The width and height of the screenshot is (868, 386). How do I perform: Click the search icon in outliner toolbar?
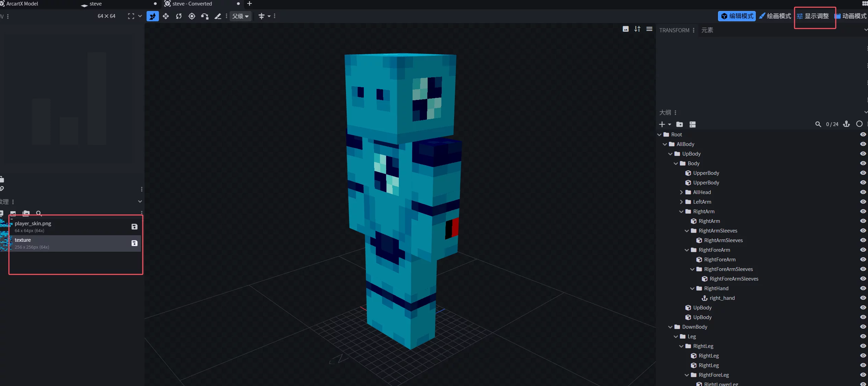818,124
